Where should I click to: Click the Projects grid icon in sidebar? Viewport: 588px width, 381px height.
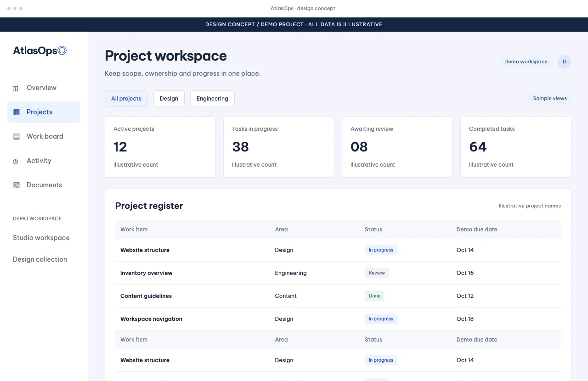[x=17, y=112]
